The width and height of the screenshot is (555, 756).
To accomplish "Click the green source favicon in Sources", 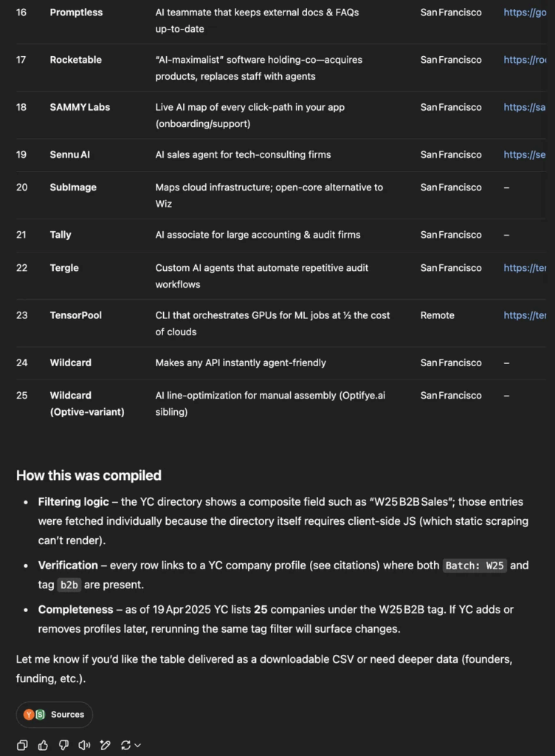I will pos(40,715).
